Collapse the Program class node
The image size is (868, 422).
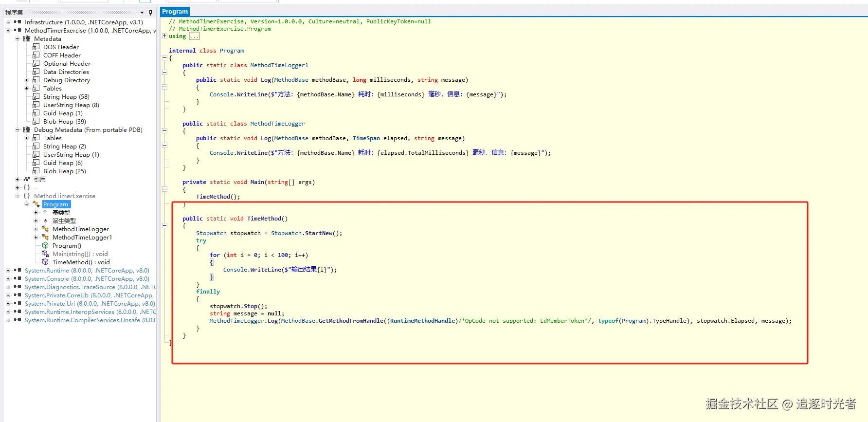pos(26,204)
